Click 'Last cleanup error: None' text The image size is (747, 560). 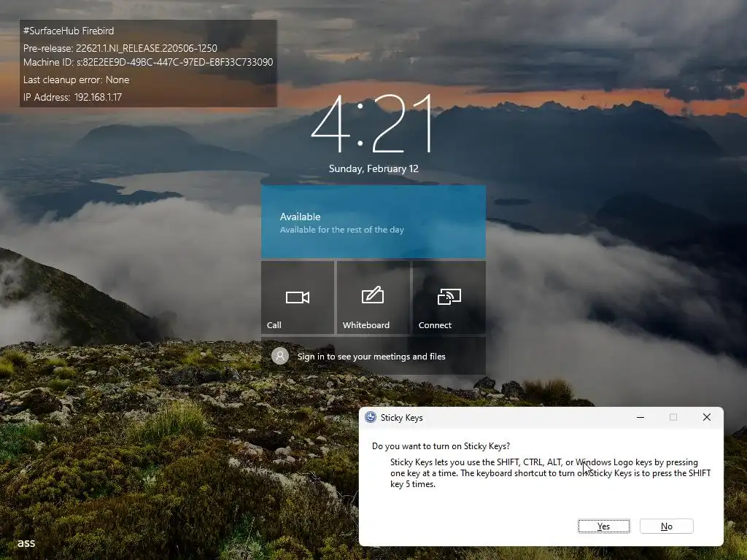coord(76,79)
